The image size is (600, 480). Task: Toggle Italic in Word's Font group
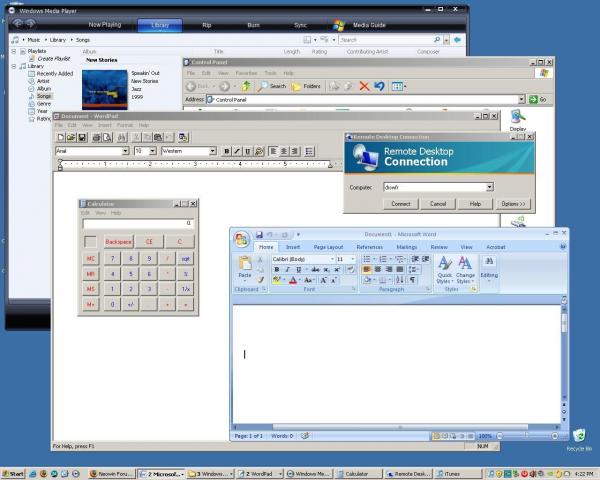point(287,270)
